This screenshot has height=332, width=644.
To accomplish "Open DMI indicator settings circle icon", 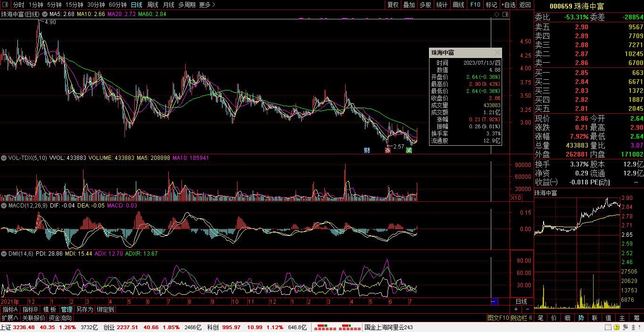I will pyautogui.click(x=4, y=253).
